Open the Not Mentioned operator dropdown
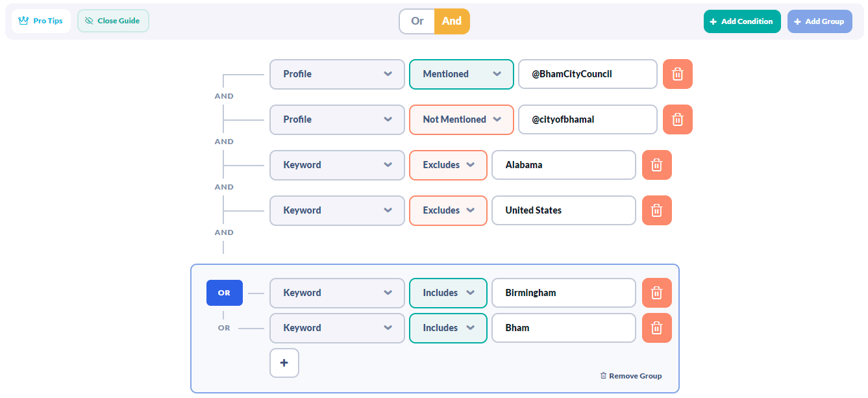Screen dimensions: 868x398 (x=462, y=119)
